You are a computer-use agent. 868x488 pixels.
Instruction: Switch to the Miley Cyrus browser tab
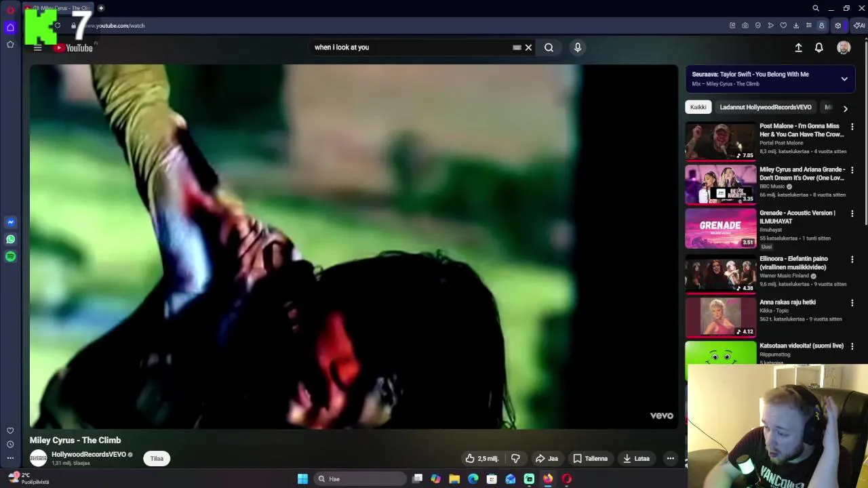60,8
